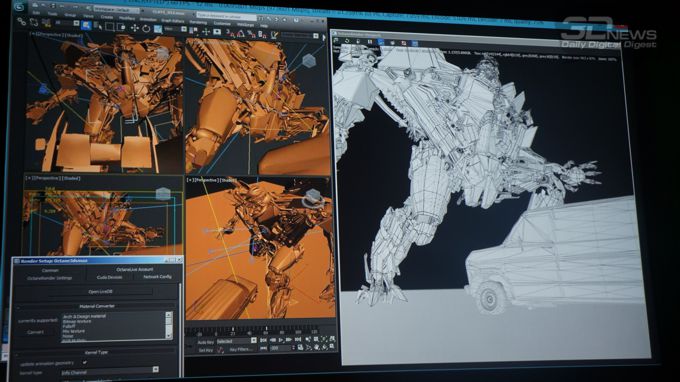Choose the Rectangular Selection Region tool
This screenshot has height=382, width=680.
tap(109, 26)
